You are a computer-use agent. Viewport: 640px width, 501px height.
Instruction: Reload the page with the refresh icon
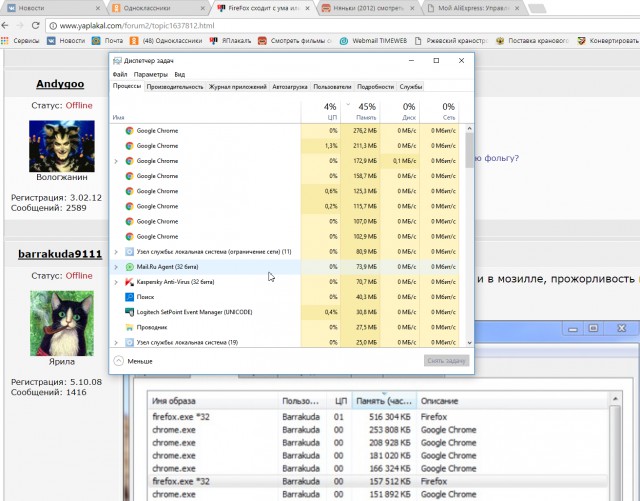point(36,25)
